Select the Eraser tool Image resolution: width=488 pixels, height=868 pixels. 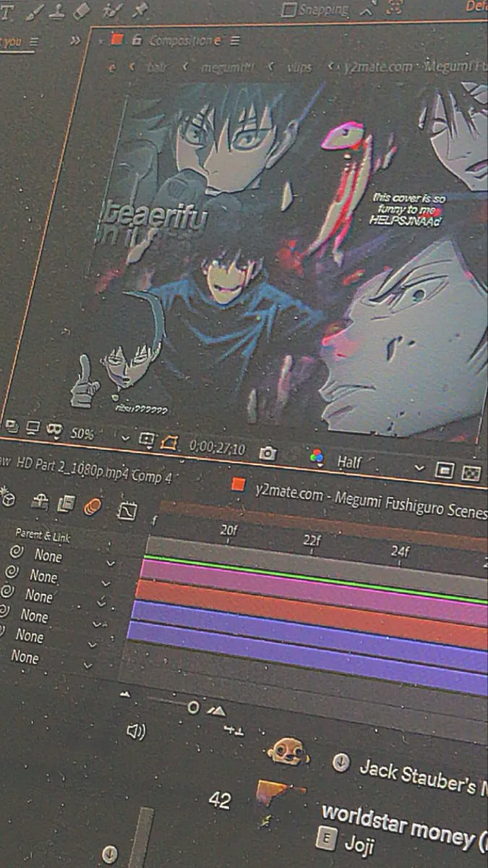pos(82,10)
